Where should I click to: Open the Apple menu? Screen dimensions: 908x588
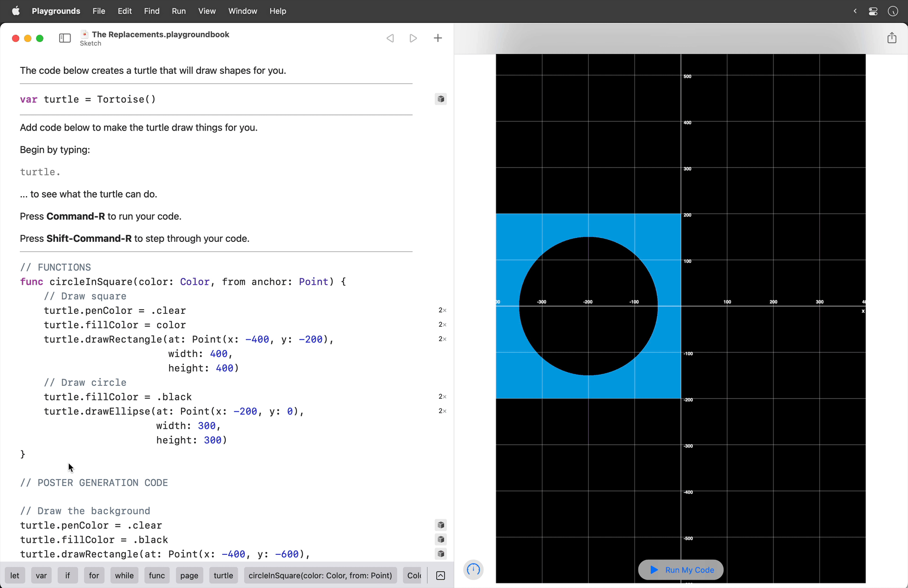coord(16,11)
